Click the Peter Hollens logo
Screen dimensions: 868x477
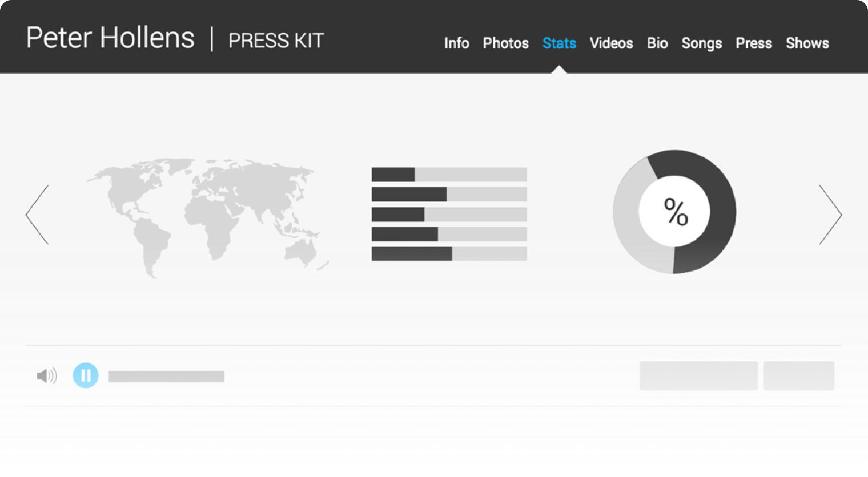point(110,38)
